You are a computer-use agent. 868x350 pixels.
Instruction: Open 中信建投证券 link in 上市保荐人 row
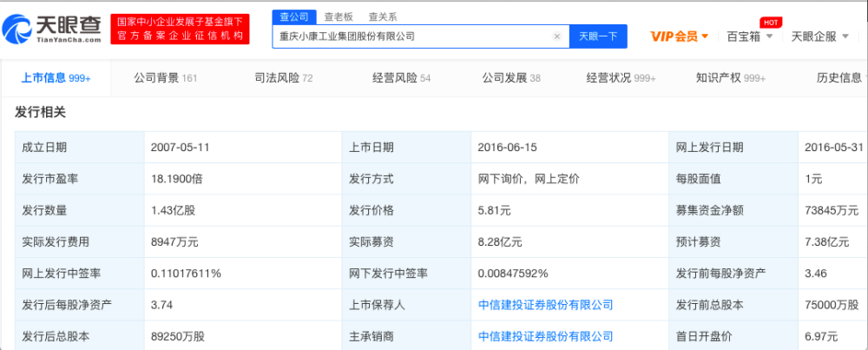pos(545,305)
